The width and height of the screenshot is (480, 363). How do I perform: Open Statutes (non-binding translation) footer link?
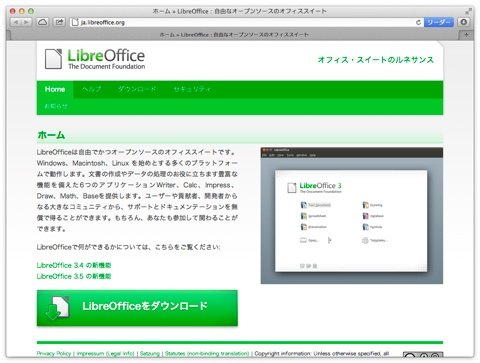pyautogui.click(x=207, y=353)
